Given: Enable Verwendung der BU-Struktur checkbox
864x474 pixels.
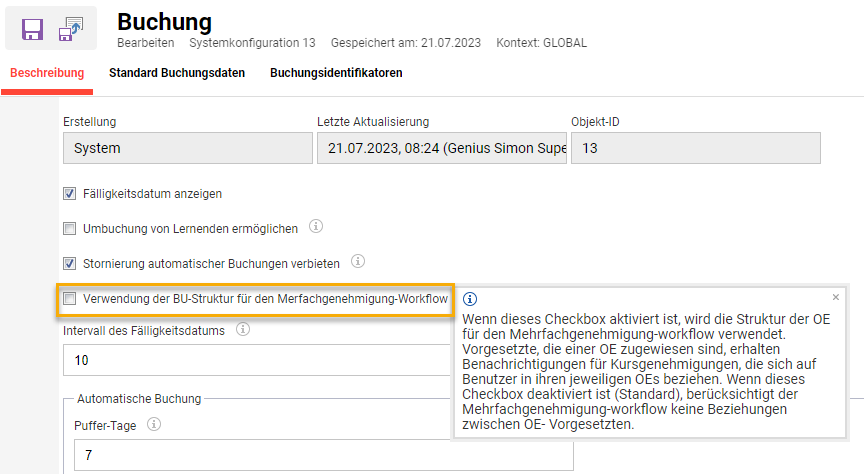Looking at the screenshot, I should (x=70, y=298).
